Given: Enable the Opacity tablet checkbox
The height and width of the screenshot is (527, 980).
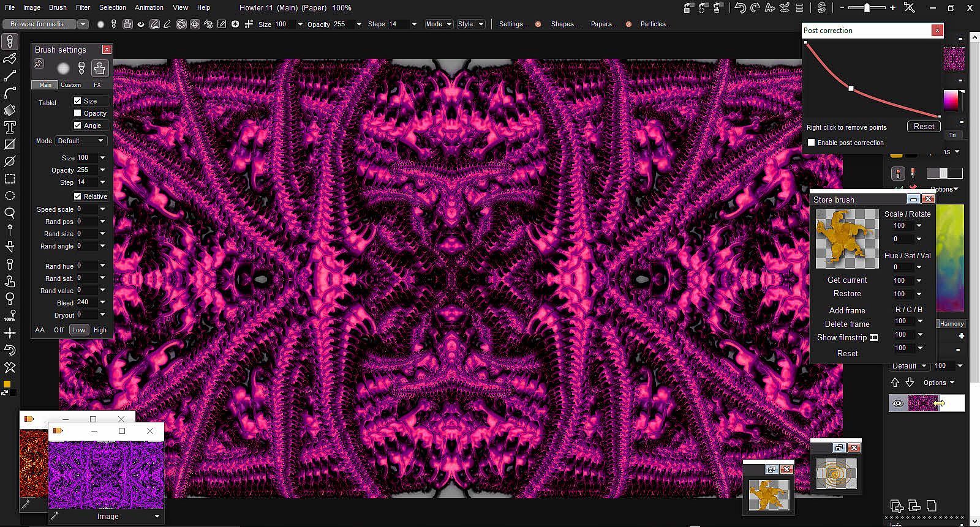Looking at the screenshot, I should coord(78,113).
